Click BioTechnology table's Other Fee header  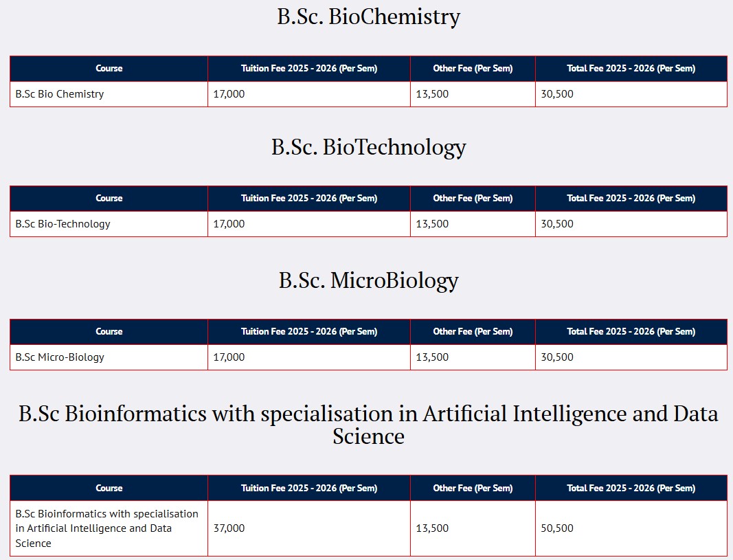(473, 199)
